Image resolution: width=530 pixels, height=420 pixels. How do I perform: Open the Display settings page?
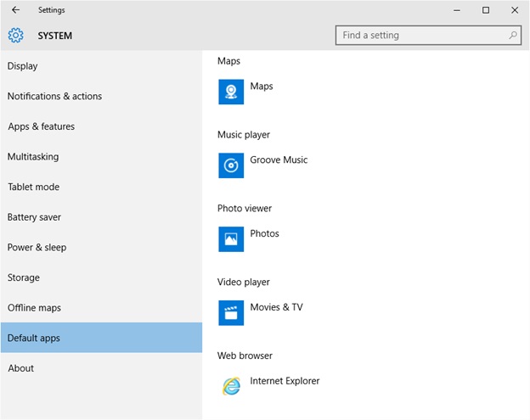pyautogui.click(x=23, y=66)
